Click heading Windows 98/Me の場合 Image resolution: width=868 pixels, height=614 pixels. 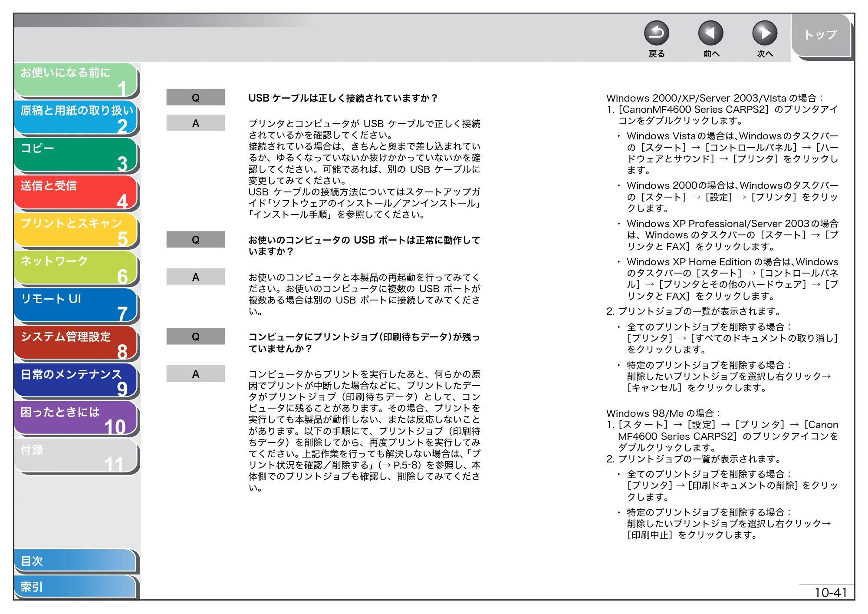pos(663,413)
